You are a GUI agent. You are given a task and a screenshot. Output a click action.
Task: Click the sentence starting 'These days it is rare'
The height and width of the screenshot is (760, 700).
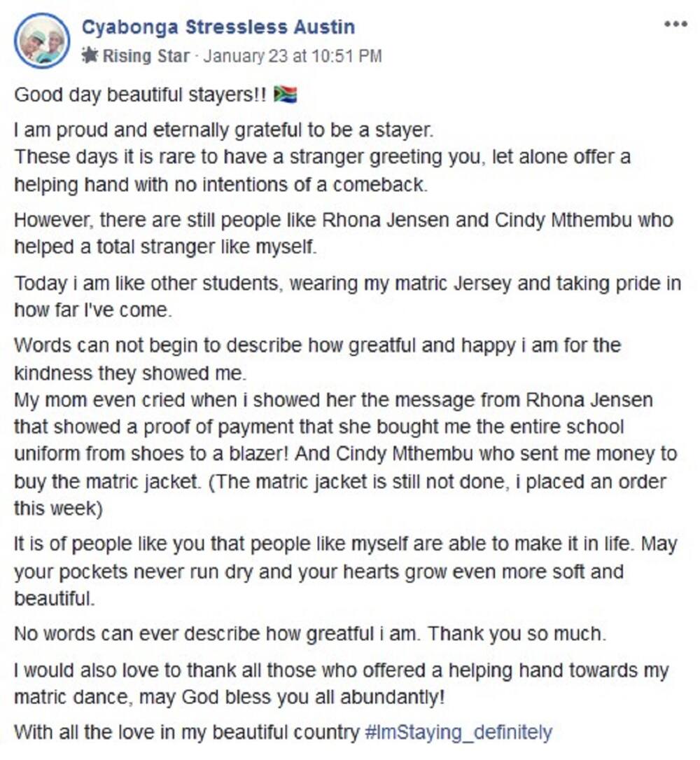(x=323, y=171)
